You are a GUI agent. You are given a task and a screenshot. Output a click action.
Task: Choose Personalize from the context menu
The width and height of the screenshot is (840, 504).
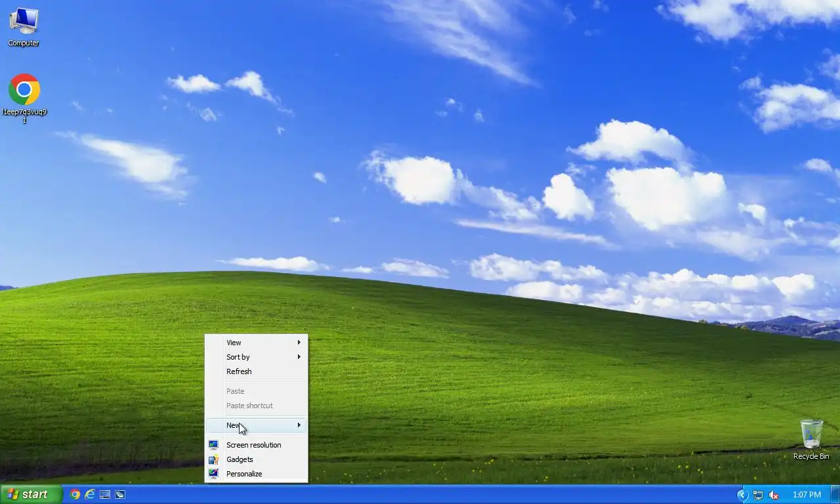[x=256, y=474]
